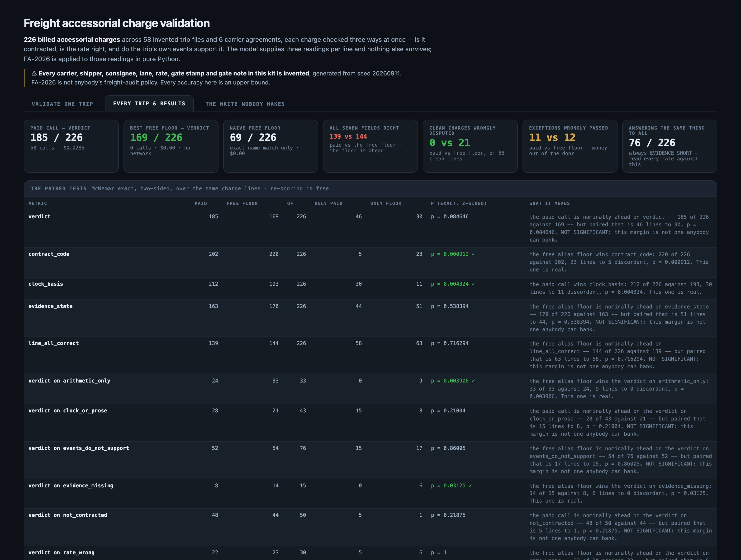Viewport: 741px width, 560px height.
Task: Switch to The Write Nobody Makes tab
Action: [245, 104]
